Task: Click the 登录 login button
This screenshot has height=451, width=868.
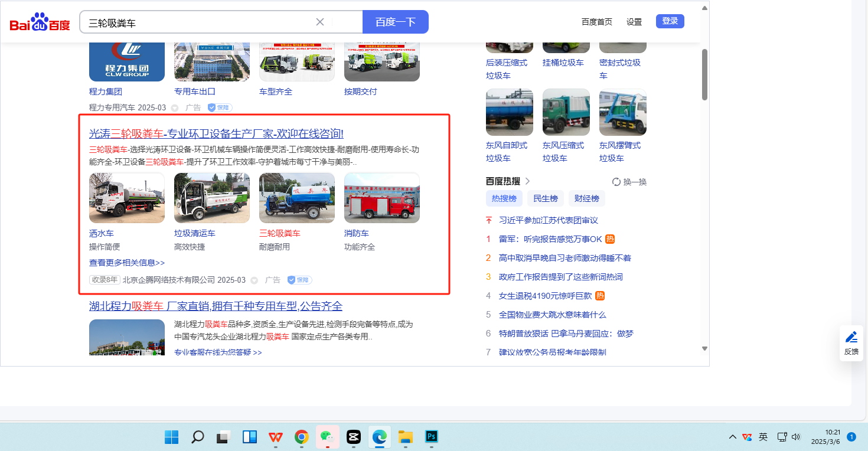Action: coord(670,21)
